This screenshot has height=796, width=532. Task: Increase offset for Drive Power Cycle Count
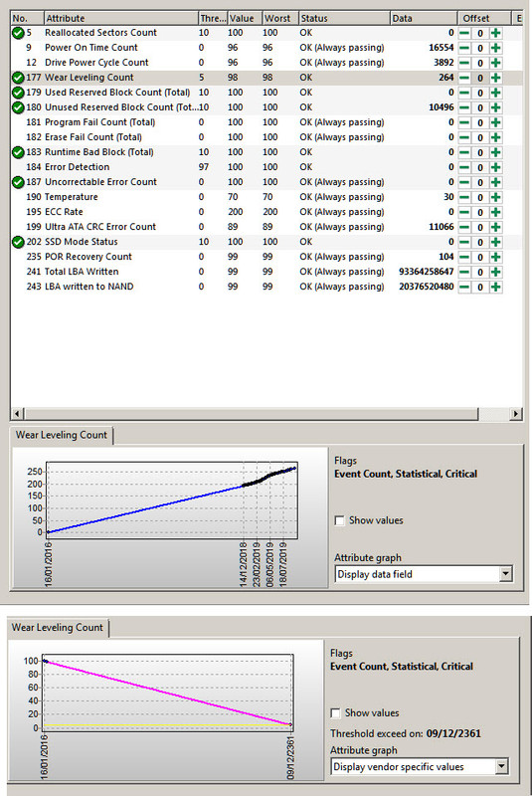pyautogui.click(x=496, y=63)
